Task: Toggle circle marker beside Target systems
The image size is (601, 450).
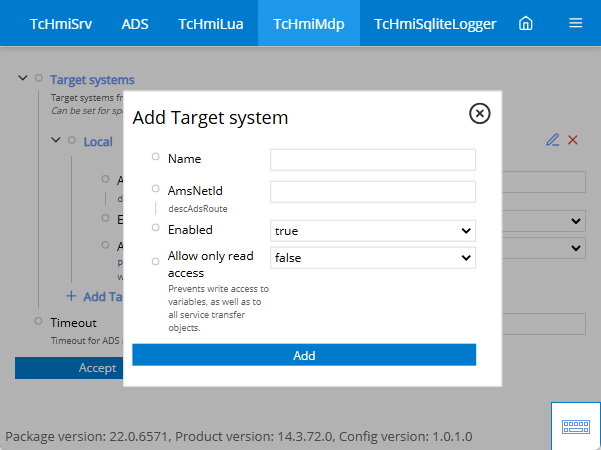Action: 39,78
